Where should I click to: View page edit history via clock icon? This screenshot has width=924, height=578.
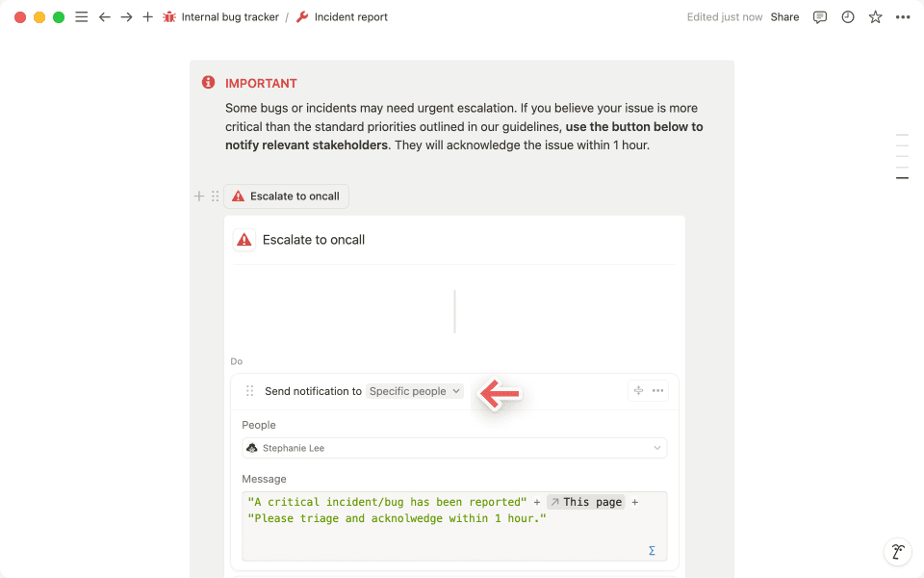coord(847,16)
